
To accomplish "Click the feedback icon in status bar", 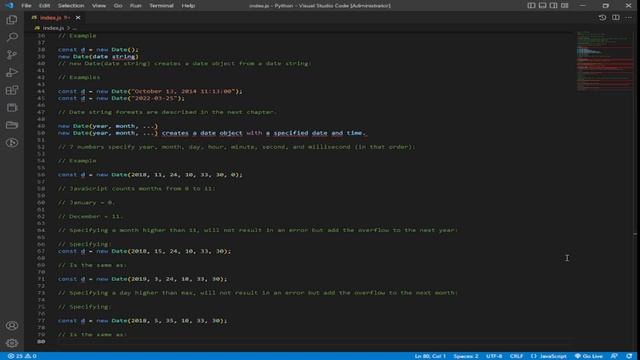I will tap(614, 356).
